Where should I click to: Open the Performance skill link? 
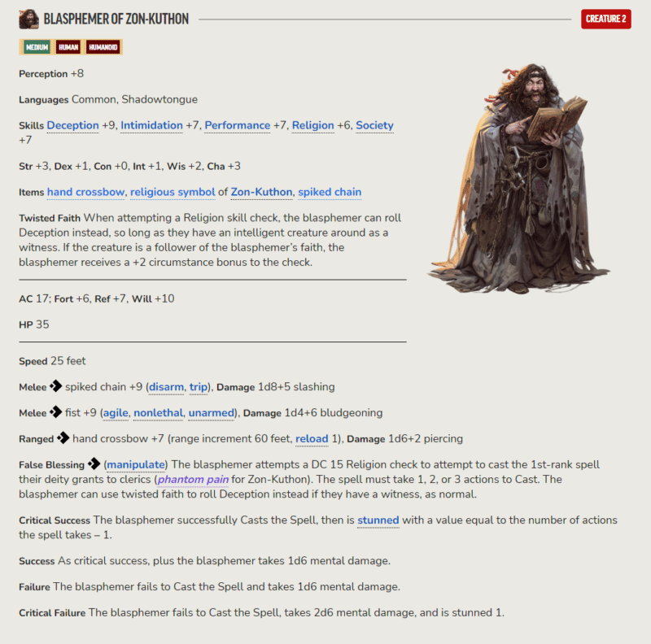tap(237, 125)
